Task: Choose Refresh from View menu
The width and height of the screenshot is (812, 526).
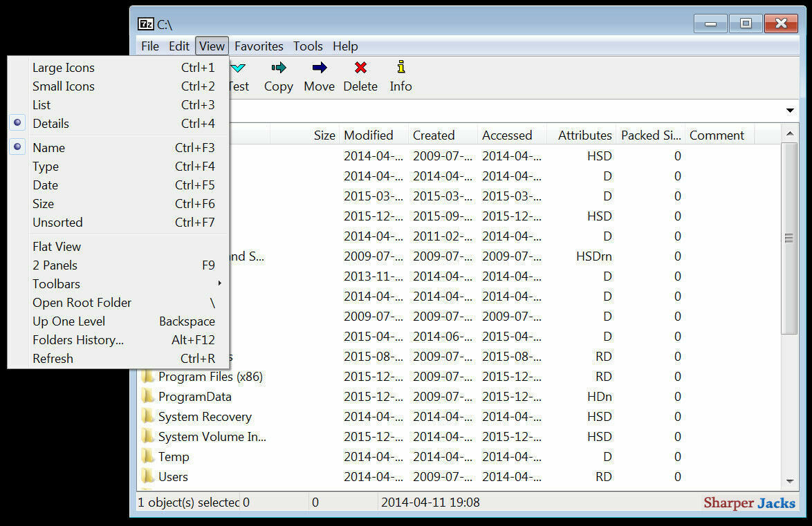Action: tap(118, 358)
